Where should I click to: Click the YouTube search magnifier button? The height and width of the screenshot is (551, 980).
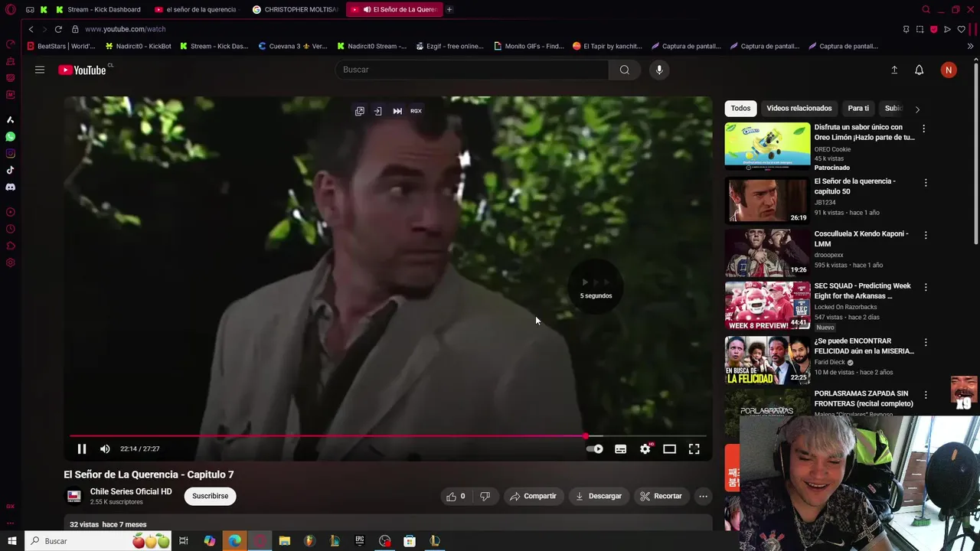tap(625, 70)
